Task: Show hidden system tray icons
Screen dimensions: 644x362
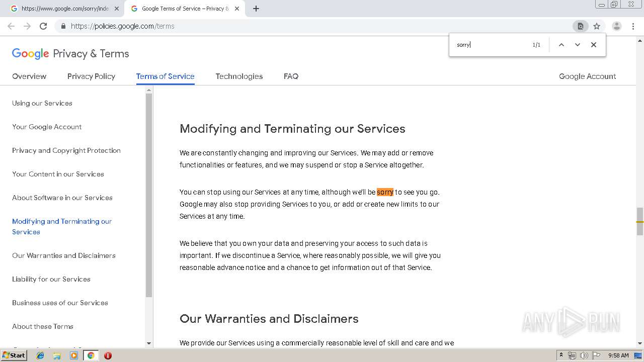Action: point(561,355)
